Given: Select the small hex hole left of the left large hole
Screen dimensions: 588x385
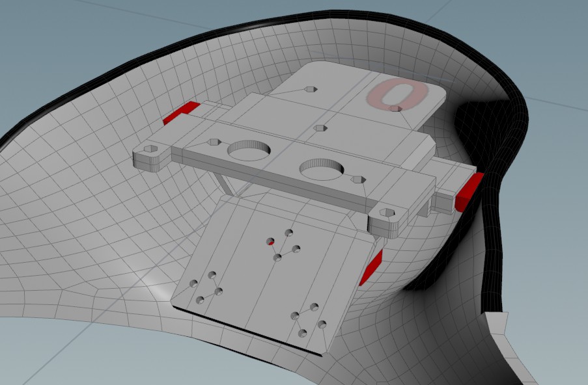Looking at the screenshot, I should (x=214, y=141).
